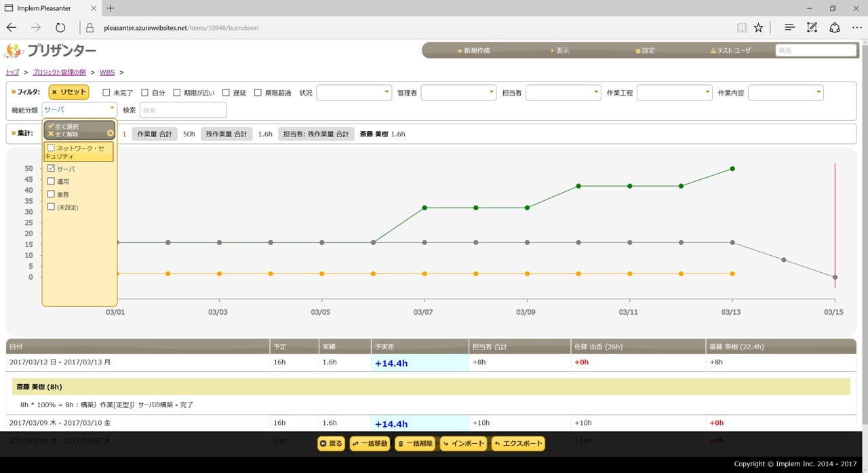Open the 表示 menu
Screen dimensions: 868x473
[x=560, y=51]
